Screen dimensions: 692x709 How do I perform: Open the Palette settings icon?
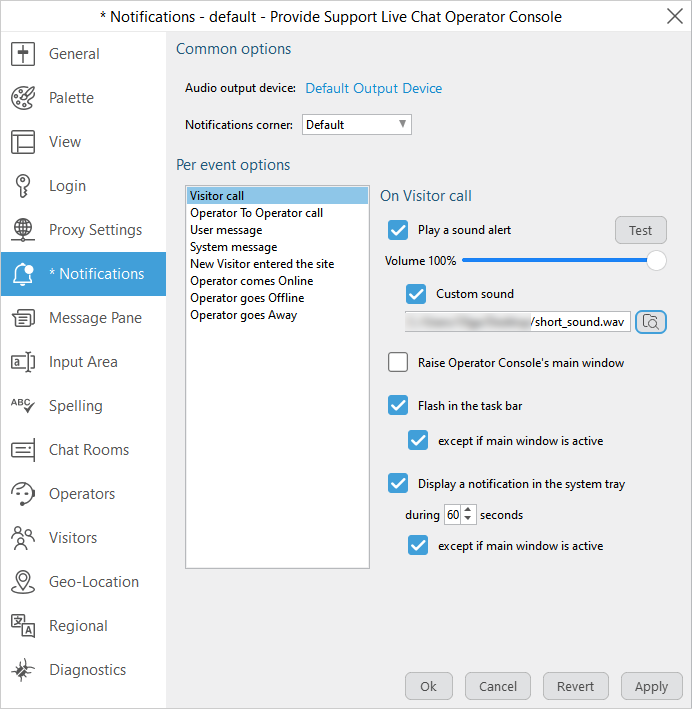(23, 98)
